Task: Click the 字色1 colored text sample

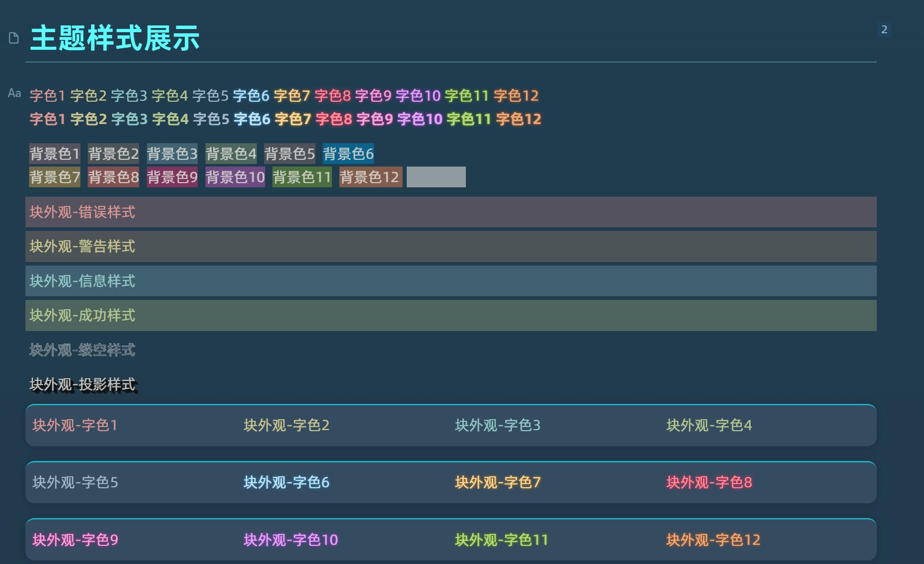Action: click(x=46, y=95)
